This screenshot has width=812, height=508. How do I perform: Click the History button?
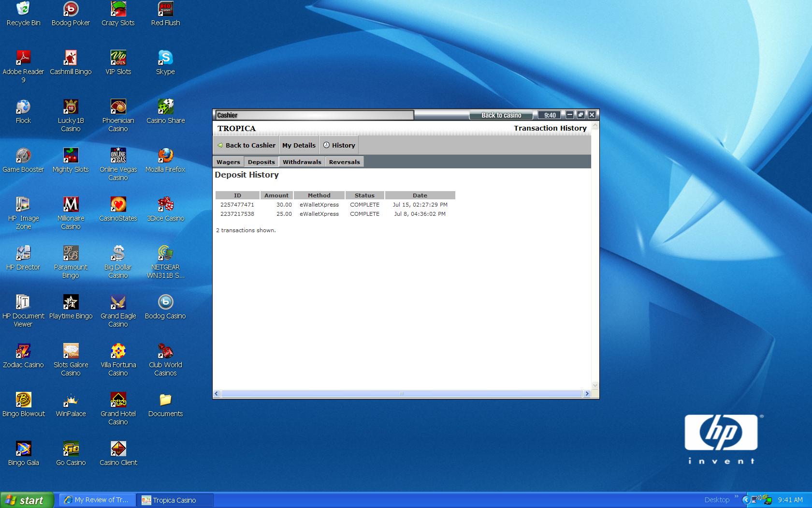[339, 145]
